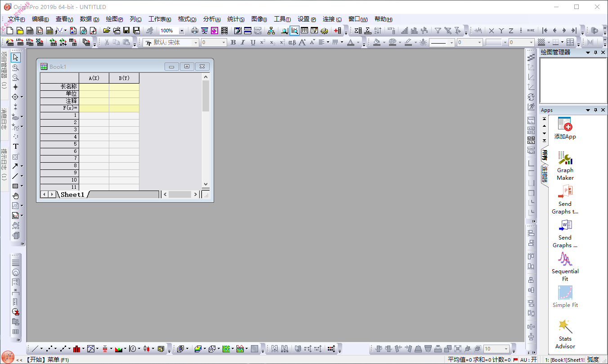This screenshot has width=608, height=364.
Task: Open the text alignment dropdown arrow
Action: (328, 42)
